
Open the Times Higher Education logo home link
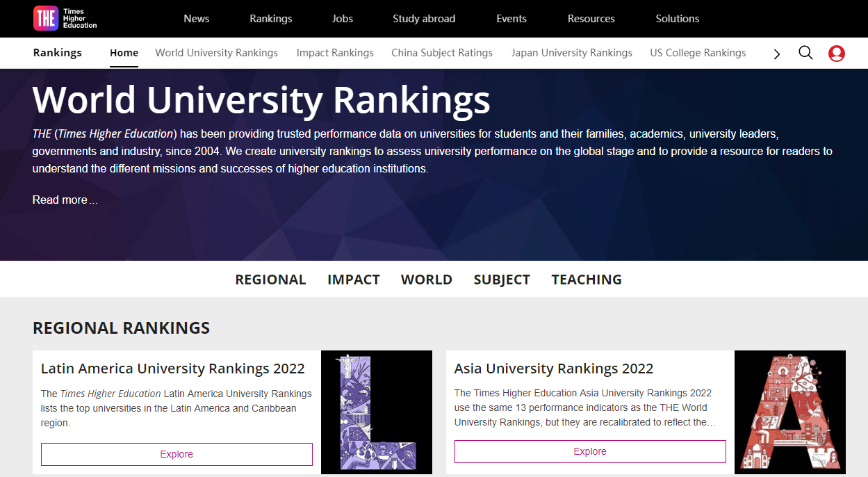click(65, 19)
